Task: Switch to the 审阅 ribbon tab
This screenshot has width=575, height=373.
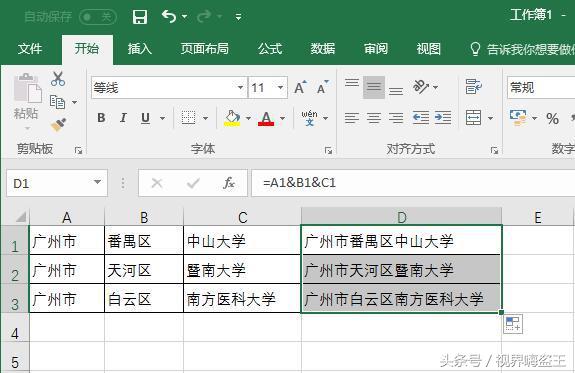Action: pyautogui.click(x=376, y=49)
